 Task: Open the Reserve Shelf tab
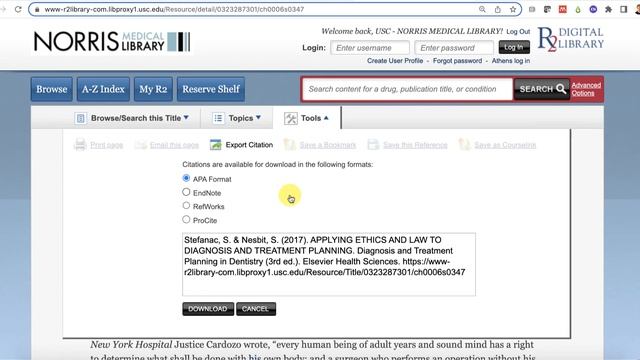(x=211, y=89)
